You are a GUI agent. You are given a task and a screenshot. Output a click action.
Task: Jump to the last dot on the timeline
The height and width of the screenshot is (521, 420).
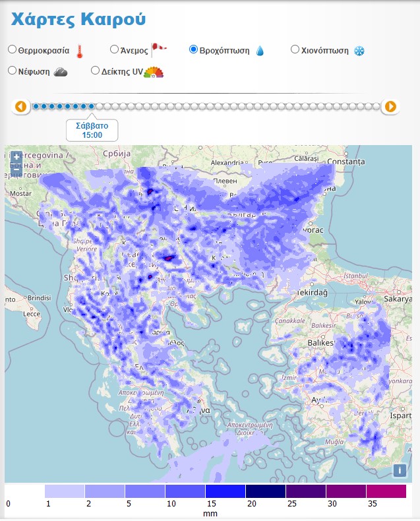tap(376, 106)
